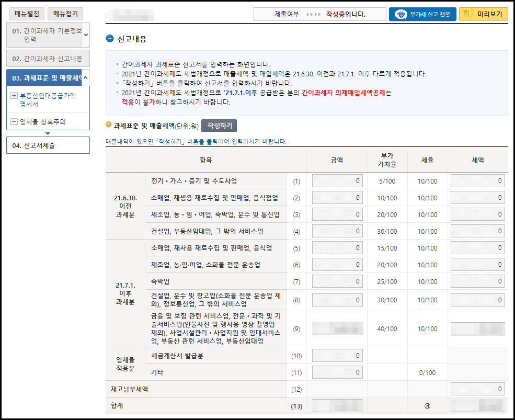515x420 pixels.
Task: Select 03. 과세표준 및 매출세액 menu item
Action: click(x=44, y=78)
